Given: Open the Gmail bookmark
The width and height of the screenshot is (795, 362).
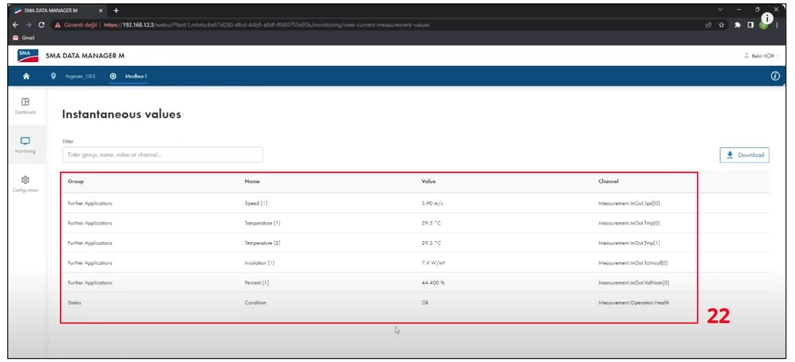Looking at the screenshot, I should [x=23, y=38].
